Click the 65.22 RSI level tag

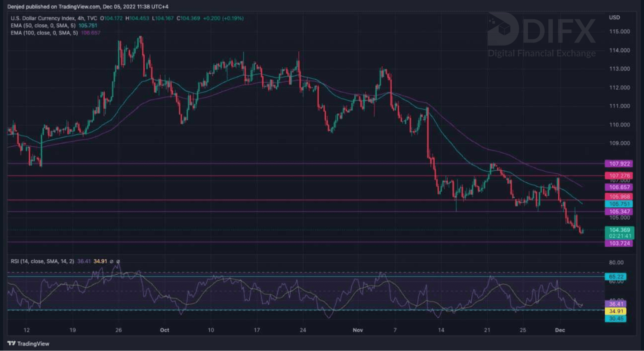tap(616, 277)
